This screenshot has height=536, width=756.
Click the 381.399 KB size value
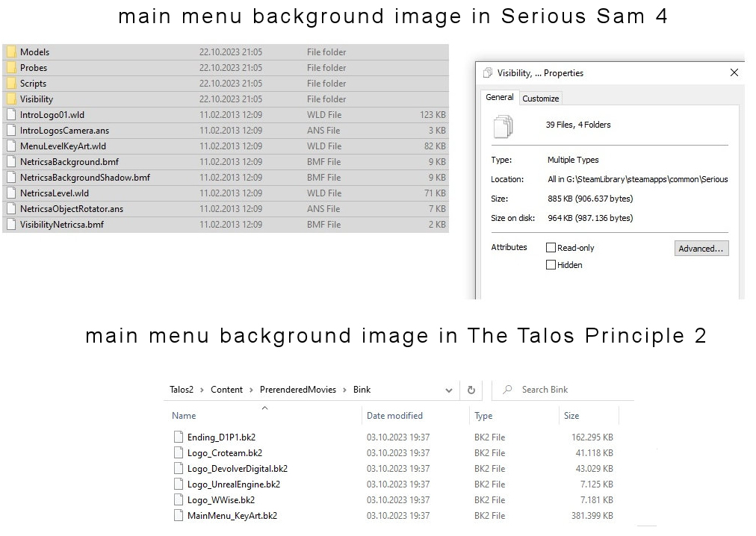tap(592, 516)
